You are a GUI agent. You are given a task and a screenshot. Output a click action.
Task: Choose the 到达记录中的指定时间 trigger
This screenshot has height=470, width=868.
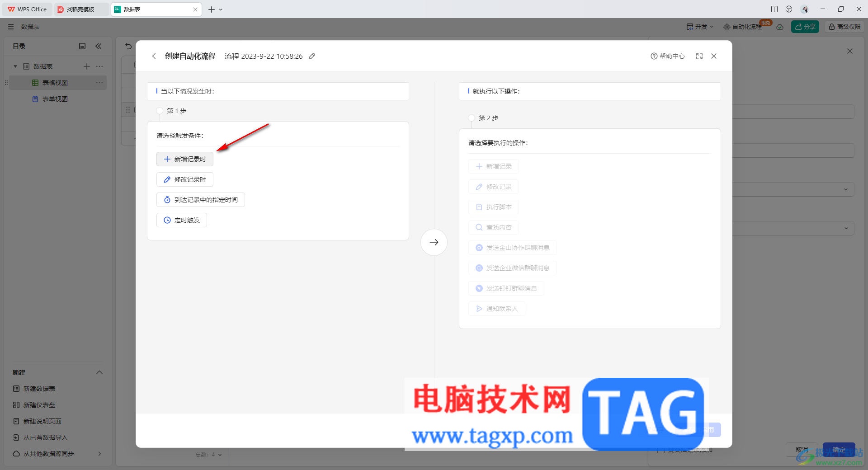coord(201,200)
